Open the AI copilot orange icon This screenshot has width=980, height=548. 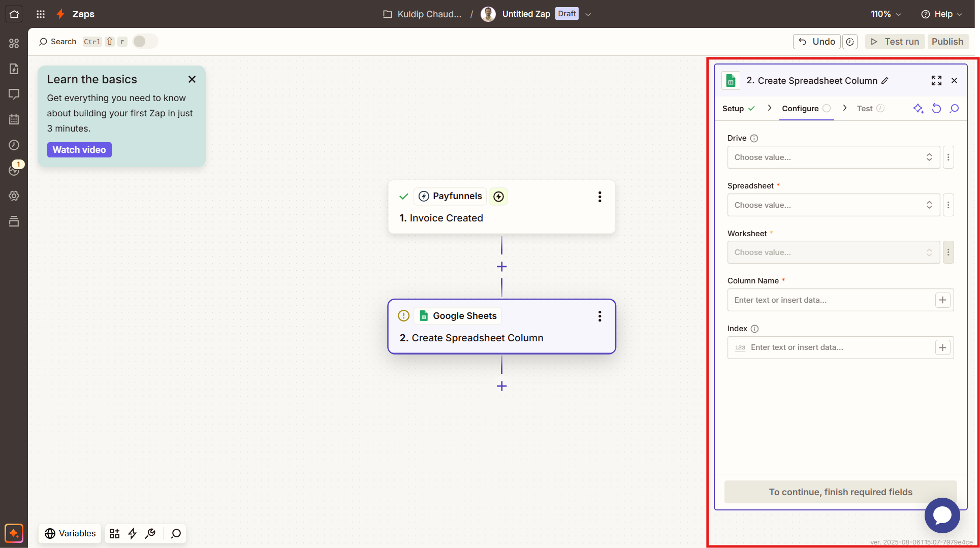pos(14,533)
